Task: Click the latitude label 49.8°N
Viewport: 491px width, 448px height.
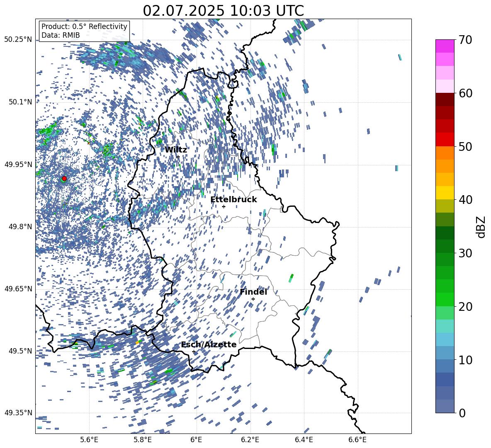Action: point(20,227)
